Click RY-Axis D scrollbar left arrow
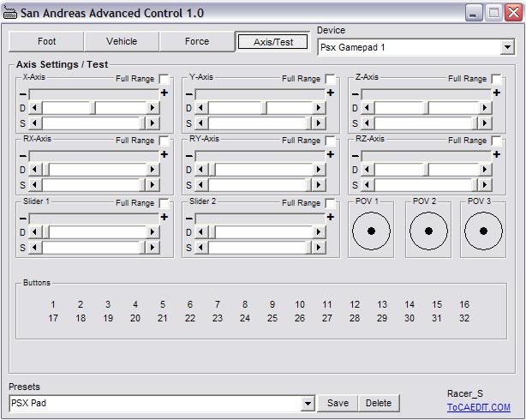 (x=201, y=170)
